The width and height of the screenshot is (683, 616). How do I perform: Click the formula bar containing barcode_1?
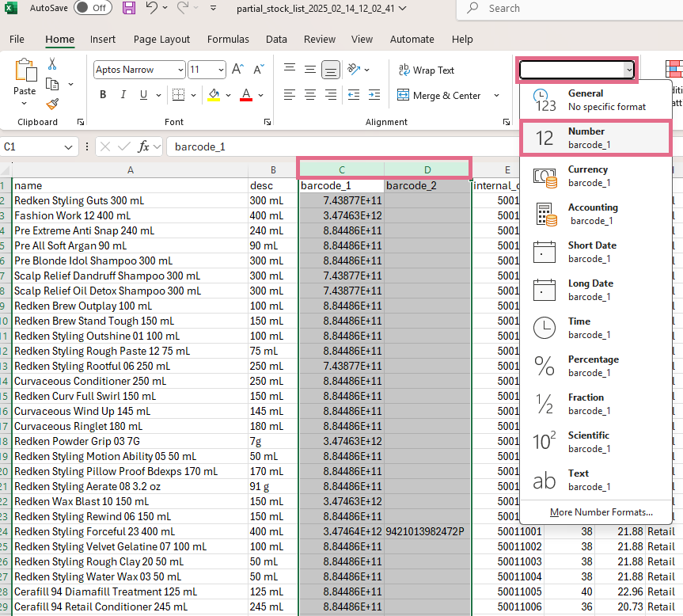[x=342, y=146]
